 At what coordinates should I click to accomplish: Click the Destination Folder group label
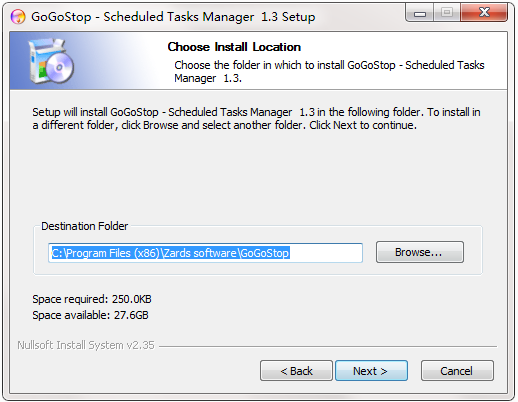(84, 226)
